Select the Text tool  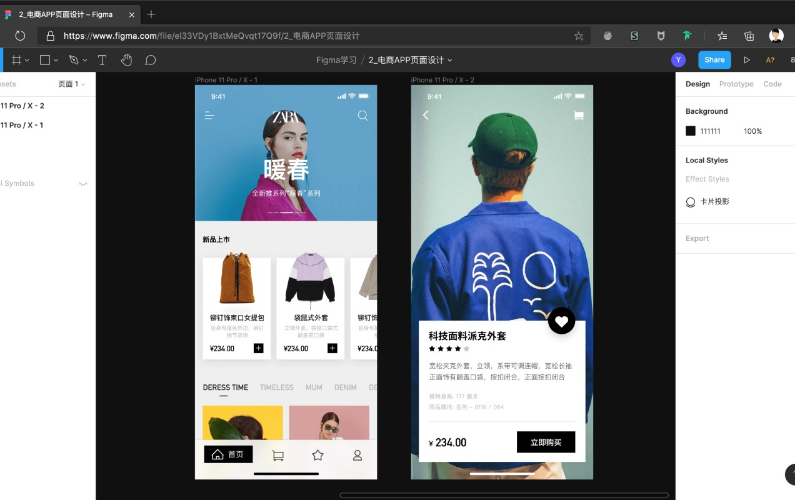point(102,60)
